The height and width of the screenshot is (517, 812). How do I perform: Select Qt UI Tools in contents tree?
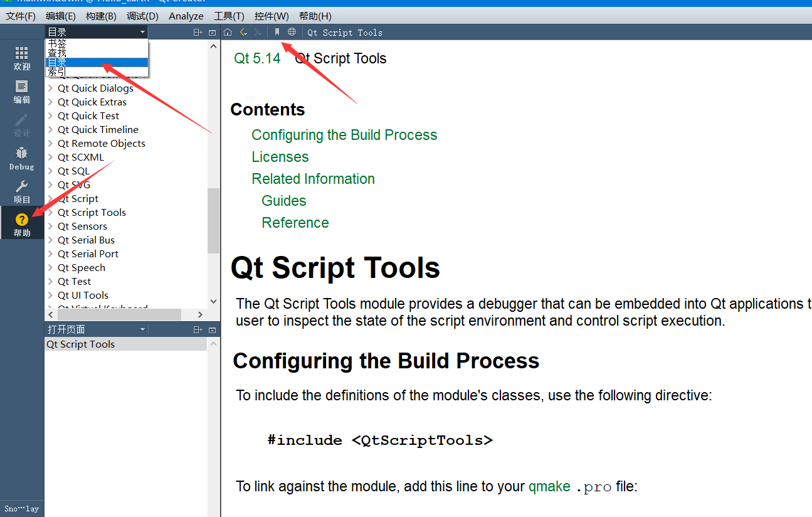(x=83, y=296)
